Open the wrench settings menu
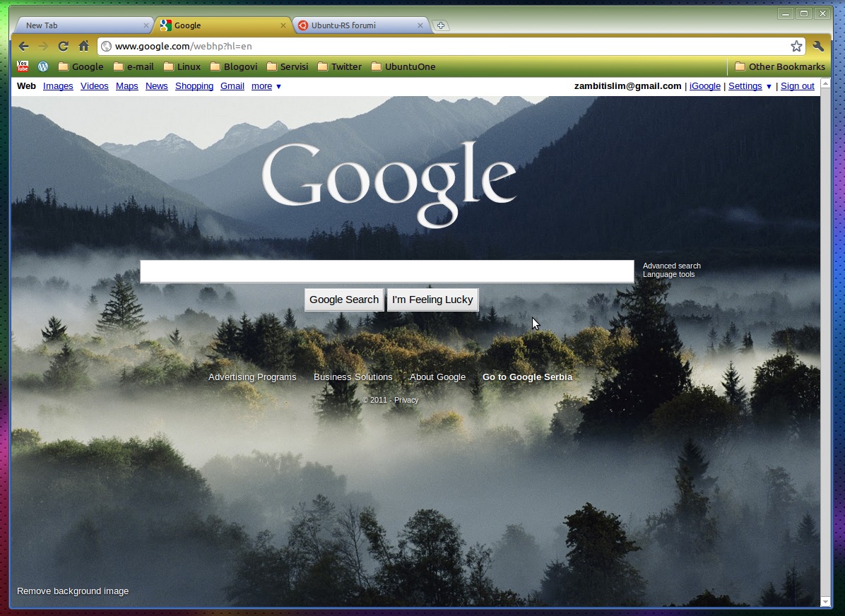Viewport: 845px width, 616px height. pos(819,47)
